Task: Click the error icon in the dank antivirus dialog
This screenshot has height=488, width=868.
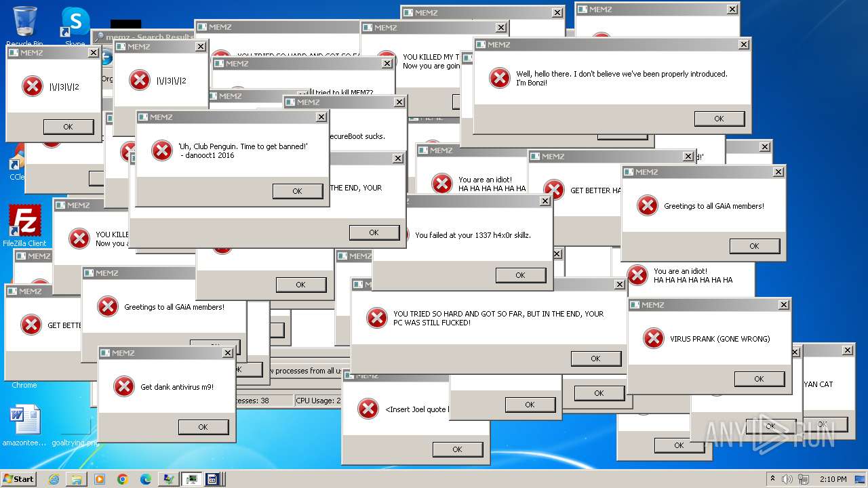Action: pos(123,386)
